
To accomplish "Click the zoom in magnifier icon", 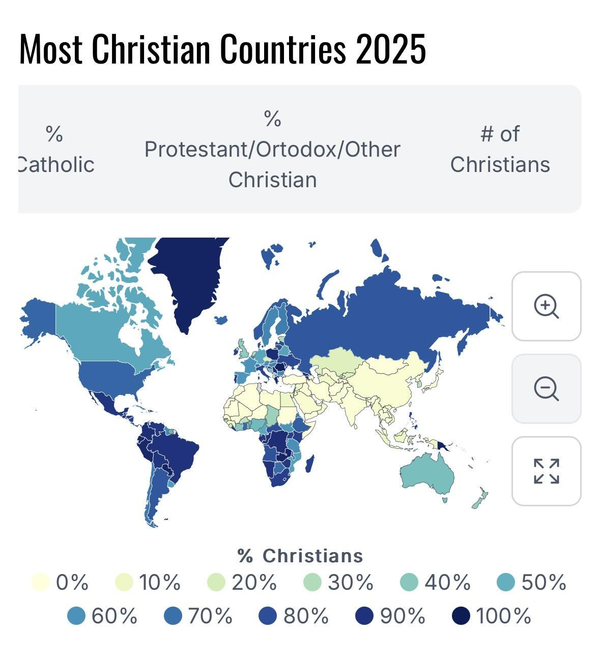I will [x=546, y=307].
